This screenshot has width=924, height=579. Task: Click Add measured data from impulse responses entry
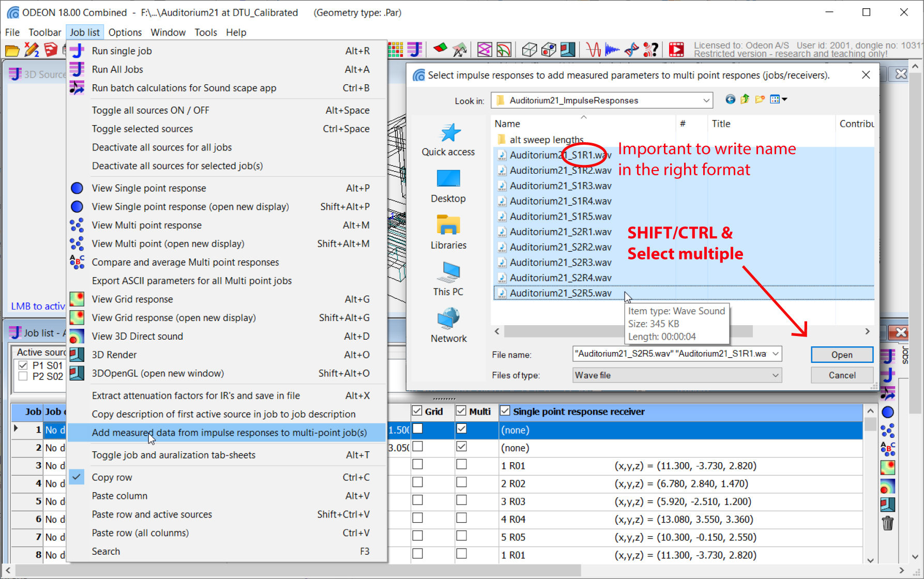pos(228,433)
